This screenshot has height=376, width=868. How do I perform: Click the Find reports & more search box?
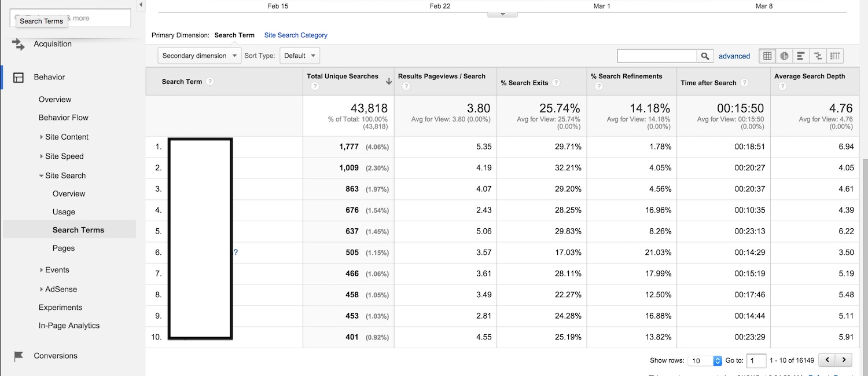coord(71,18)
